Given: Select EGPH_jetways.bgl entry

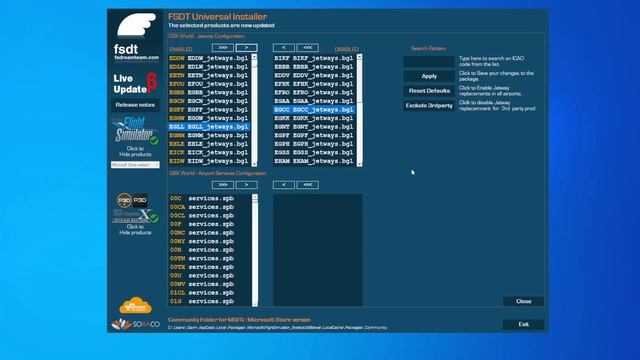Looking at the screenshot, I should [x=314, y=144].
